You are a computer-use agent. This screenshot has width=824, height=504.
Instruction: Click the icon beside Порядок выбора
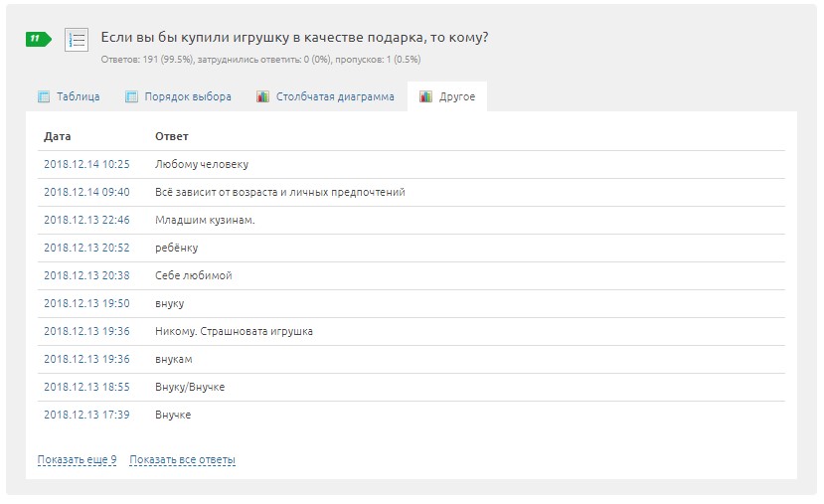click(131, 96)
